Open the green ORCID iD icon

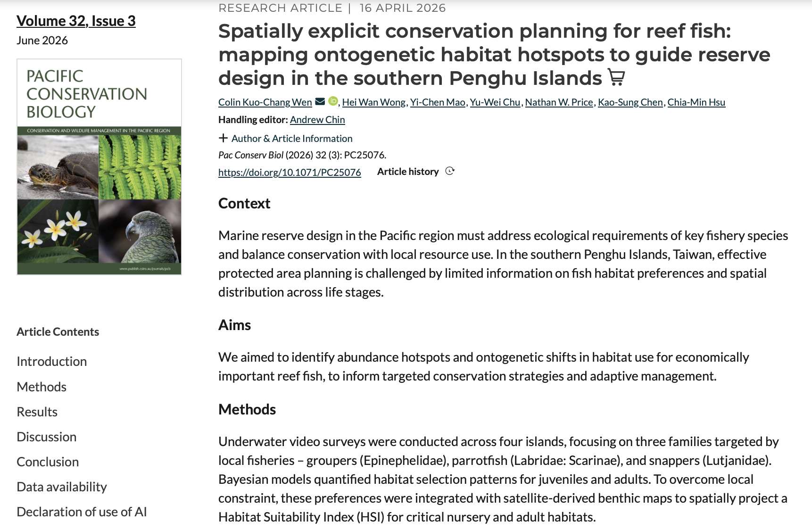[333, 101]
